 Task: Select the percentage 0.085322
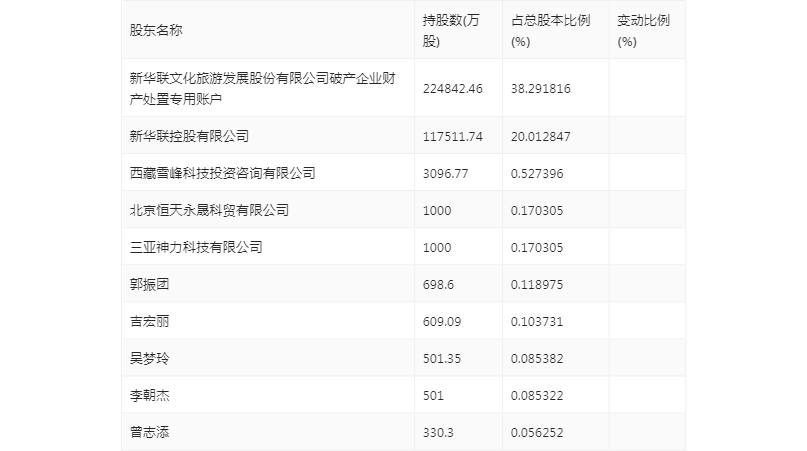(537, 396)
